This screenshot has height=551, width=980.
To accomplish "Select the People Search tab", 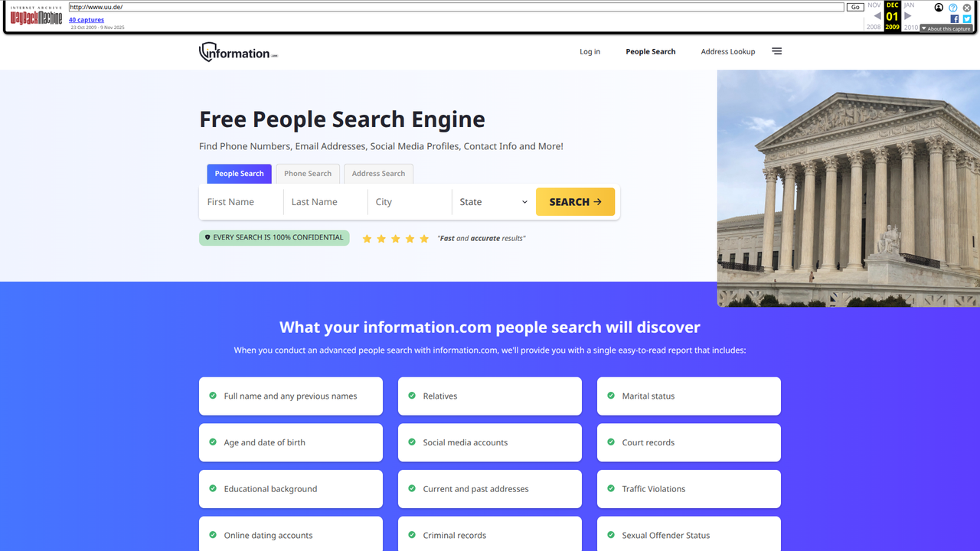I will point(239,174).
